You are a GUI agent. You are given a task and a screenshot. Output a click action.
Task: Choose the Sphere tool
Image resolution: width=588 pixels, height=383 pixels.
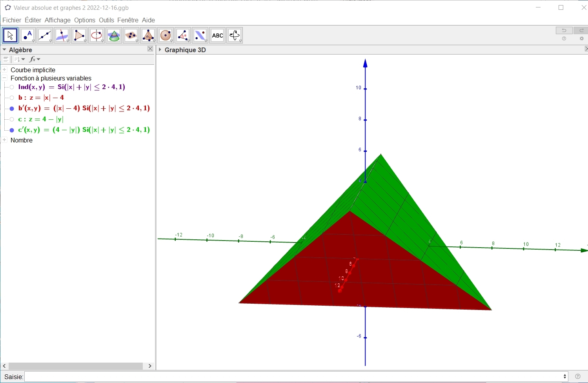pos(166,35)
